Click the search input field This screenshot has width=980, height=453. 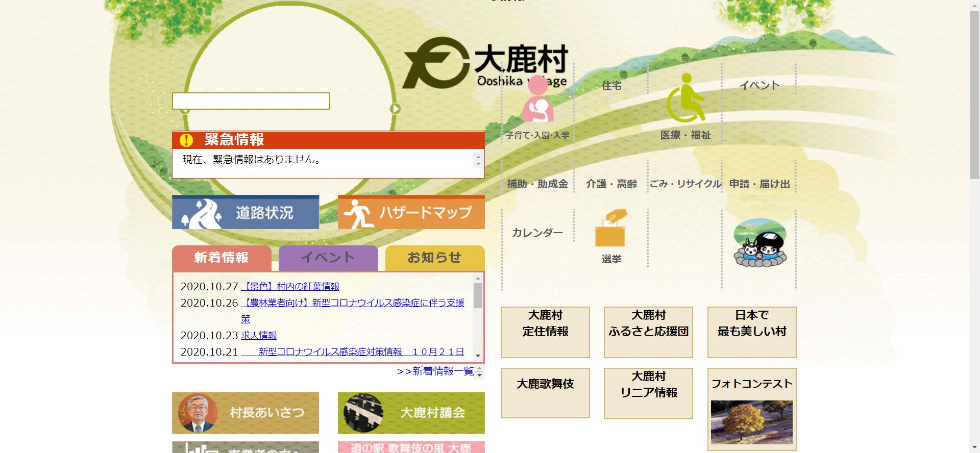point(251,101)
